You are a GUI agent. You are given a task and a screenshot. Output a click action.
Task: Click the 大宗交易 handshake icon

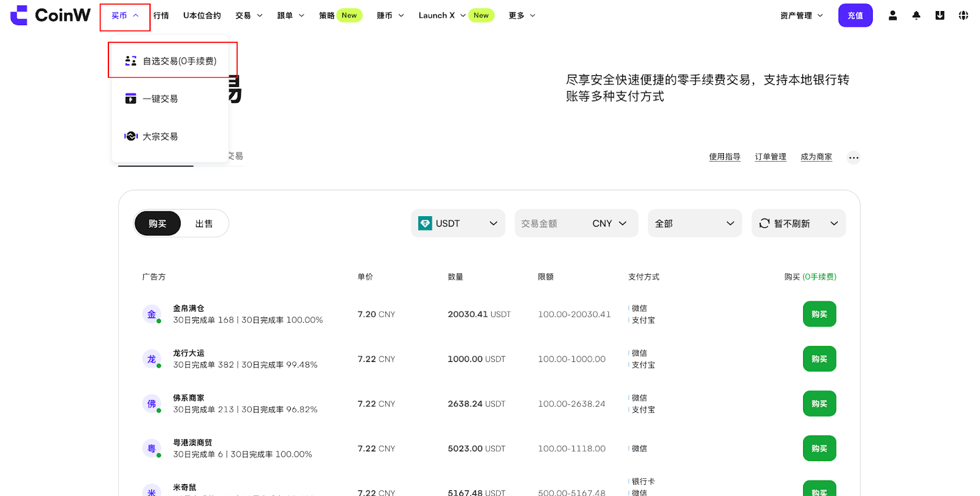[131, 136]
